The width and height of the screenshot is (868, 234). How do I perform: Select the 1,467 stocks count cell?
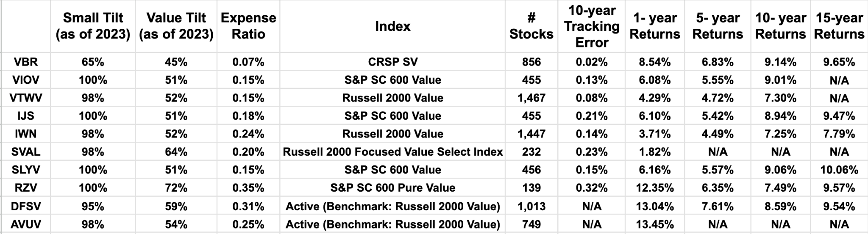pyautogui.click(x=531, y=98)
